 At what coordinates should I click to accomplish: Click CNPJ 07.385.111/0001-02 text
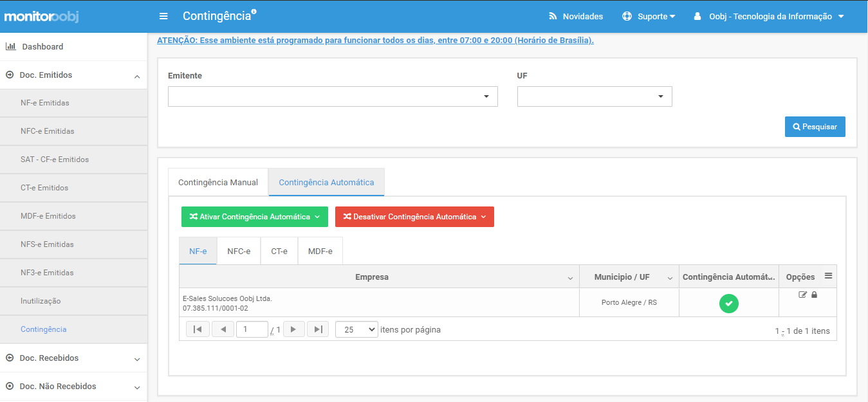pyautogui.click(x=215, y=308)
